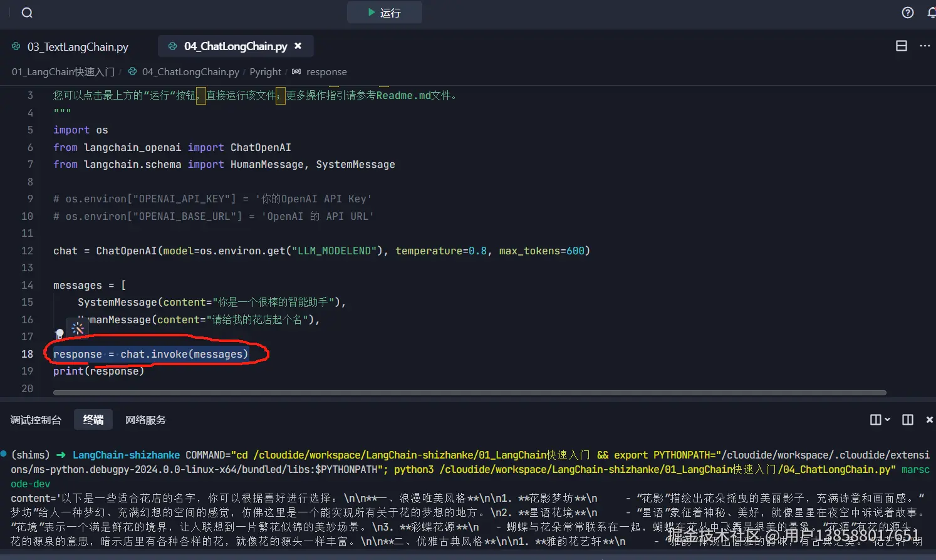Select the 终端 panel tab
This screenshot has height=560, width=936.
click(x=93, y=420)
